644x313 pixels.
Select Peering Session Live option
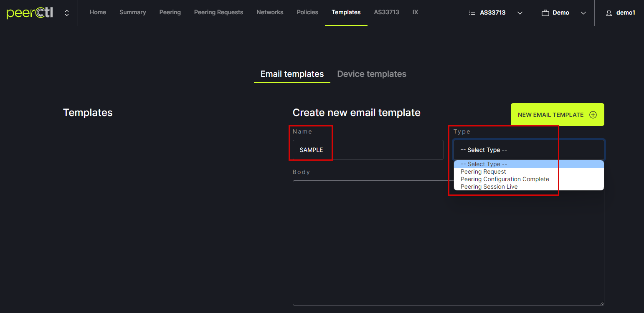pos(489,187)
